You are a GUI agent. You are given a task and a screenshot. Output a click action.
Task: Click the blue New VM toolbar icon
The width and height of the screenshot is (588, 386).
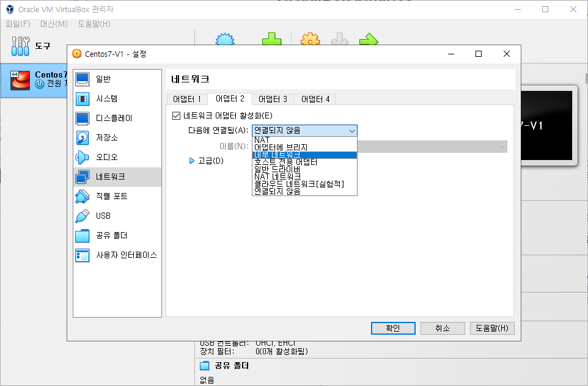(x=225, y=39)
